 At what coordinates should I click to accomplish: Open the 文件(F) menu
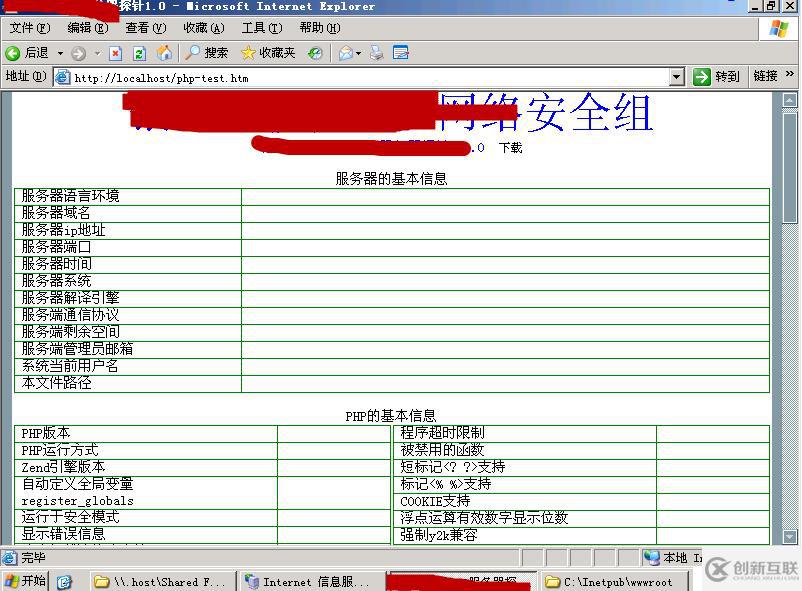click(x=30, y=28)
